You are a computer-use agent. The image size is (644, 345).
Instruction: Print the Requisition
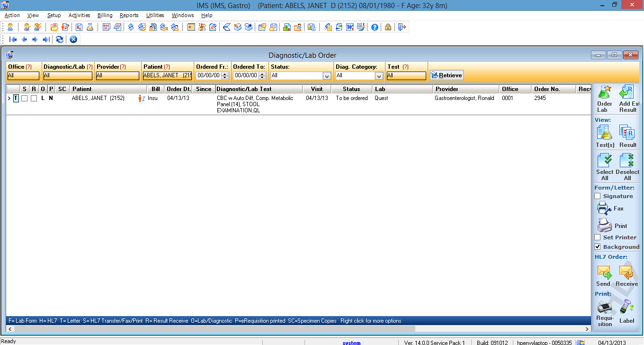604,307
